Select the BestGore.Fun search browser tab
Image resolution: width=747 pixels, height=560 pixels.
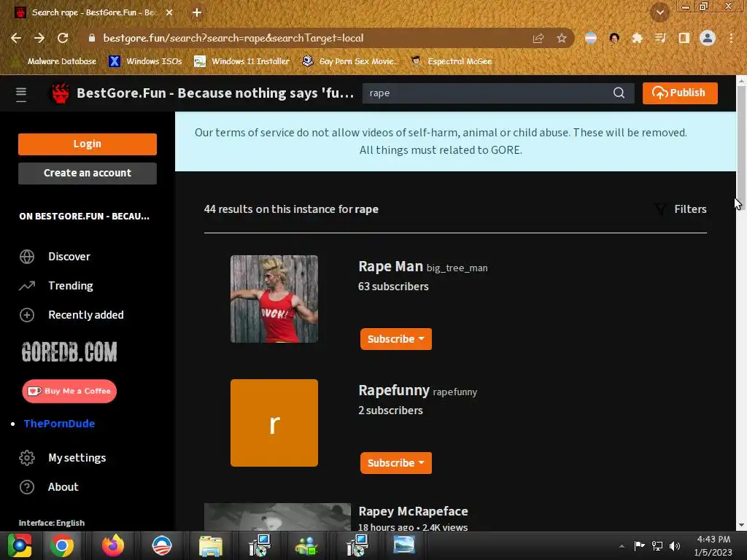pyautogui.click(x=93, y=12)
